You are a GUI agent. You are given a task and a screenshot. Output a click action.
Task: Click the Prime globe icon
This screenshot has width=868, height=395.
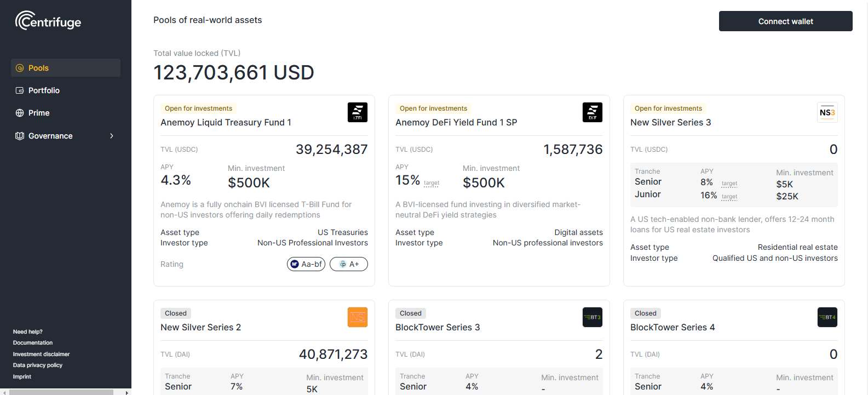20,113
